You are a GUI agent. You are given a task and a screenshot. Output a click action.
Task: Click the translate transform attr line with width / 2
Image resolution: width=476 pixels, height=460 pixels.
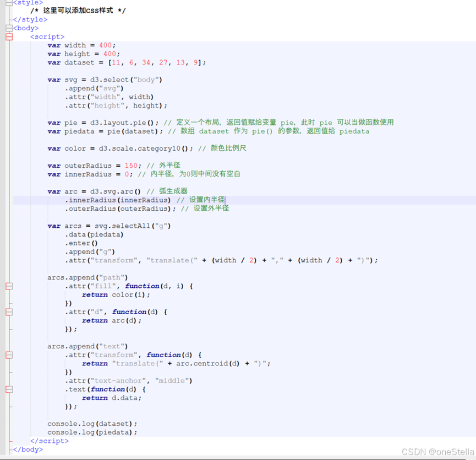coord(221,260)
